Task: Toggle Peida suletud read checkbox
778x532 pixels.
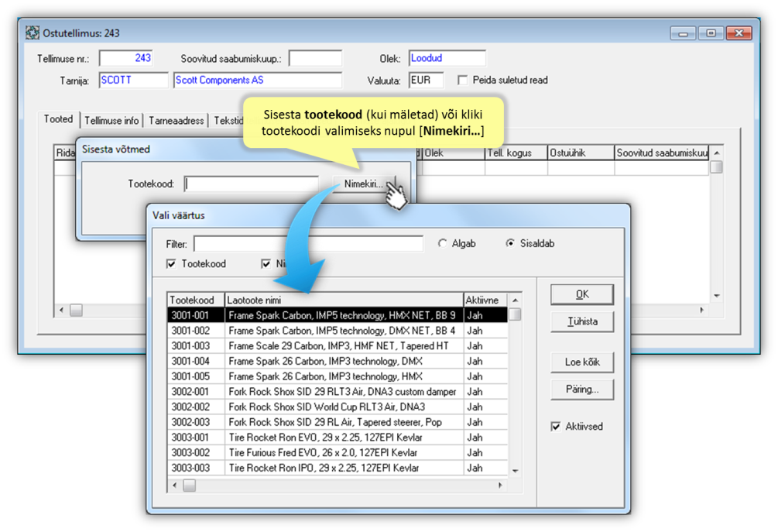Action: [x=462, y=80]
